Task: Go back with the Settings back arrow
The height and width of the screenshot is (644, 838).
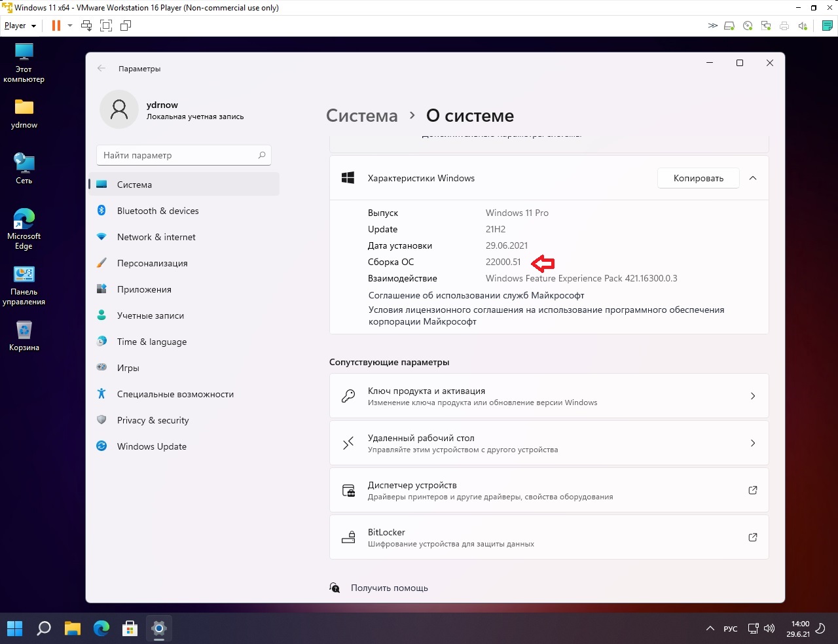Action: pyautogui.click(x=101, y=68)
